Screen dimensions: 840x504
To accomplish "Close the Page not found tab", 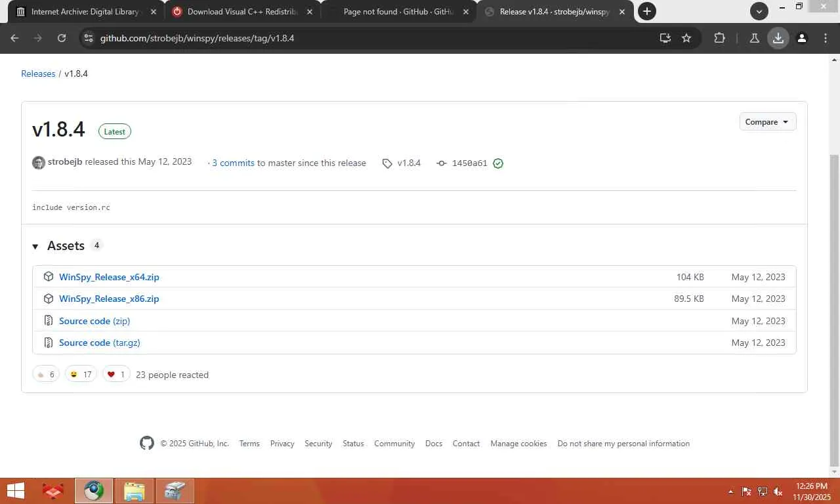I will click(x=466, y=12).
